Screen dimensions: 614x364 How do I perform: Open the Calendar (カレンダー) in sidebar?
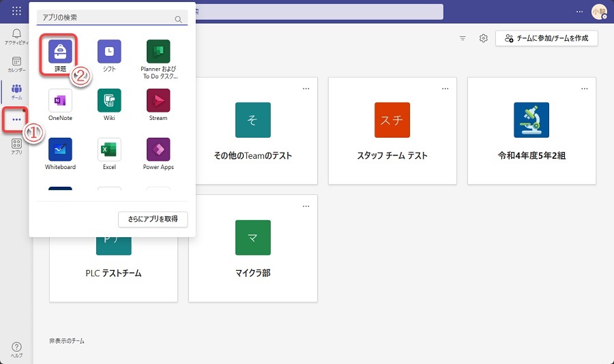point(16,64)
